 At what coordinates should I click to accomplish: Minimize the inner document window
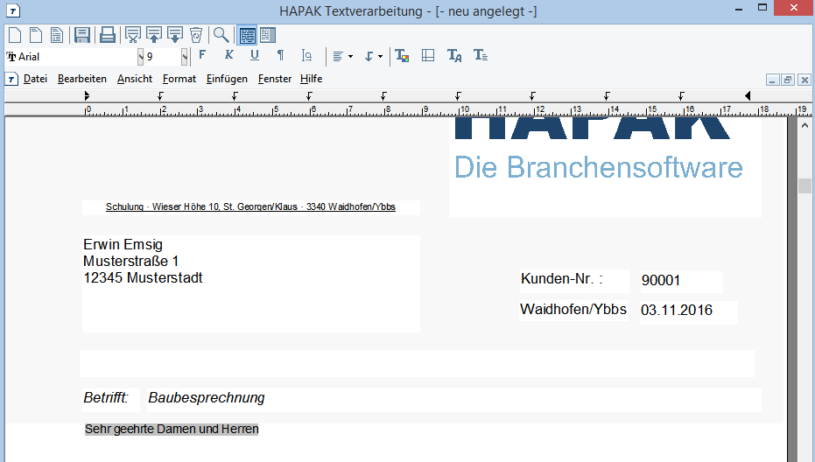click(772, 80)
